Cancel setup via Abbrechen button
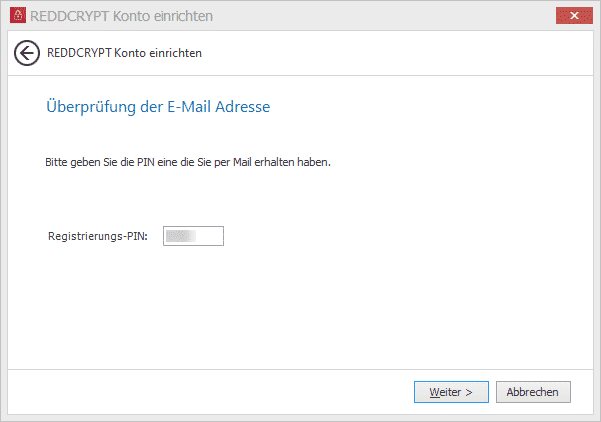This screenshot has width=601, height=422. (x=533, y=392)
